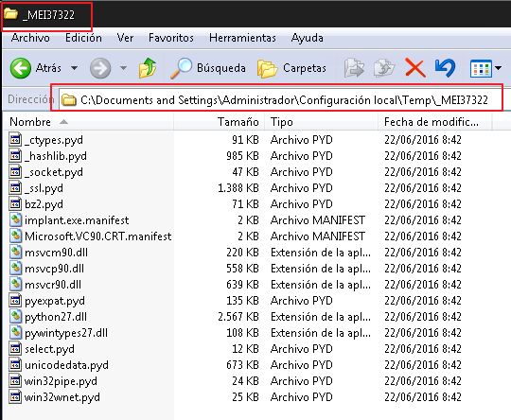Screen dimensions: 511x420
Task: Click the grey forward arrow button
Action: click(100, 68)
